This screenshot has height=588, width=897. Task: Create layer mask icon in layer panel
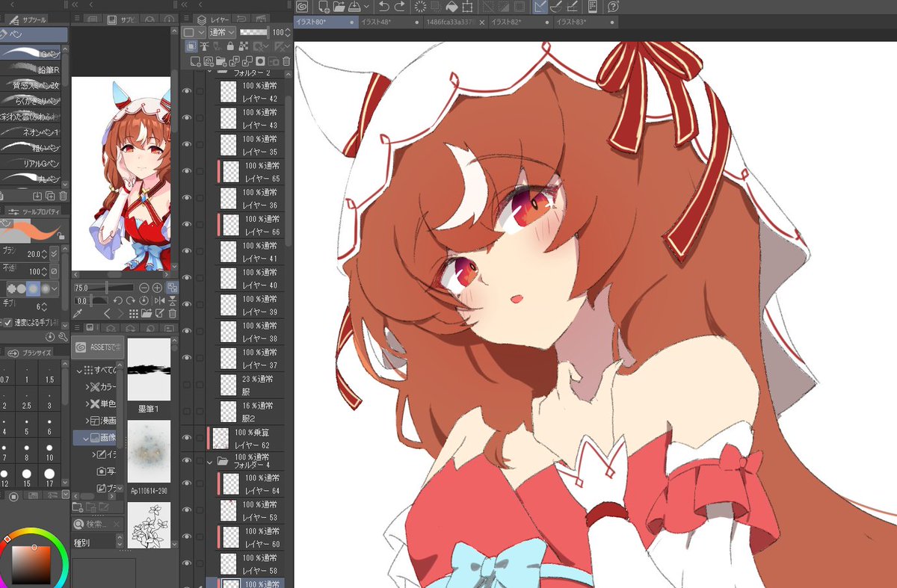[x=260, y=61]
